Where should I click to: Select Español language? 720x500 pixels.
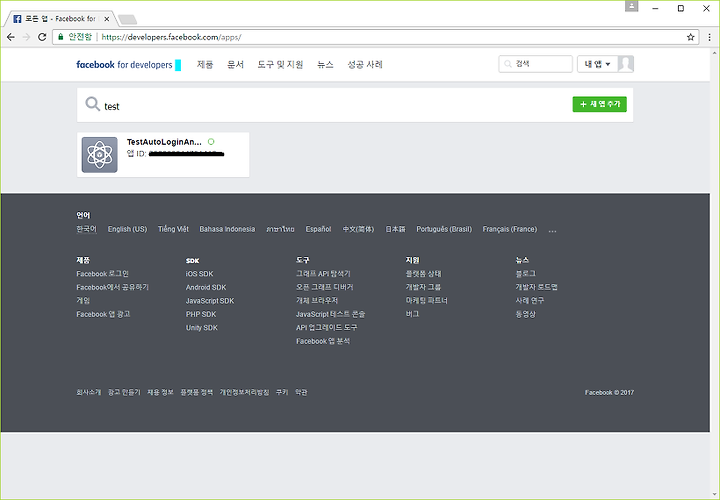coord(318,229)
